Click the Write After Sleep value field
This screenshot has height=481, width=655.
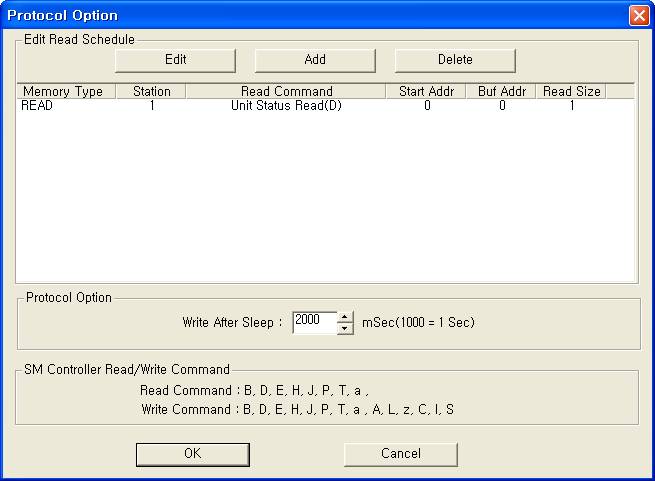tap(313, 323)
